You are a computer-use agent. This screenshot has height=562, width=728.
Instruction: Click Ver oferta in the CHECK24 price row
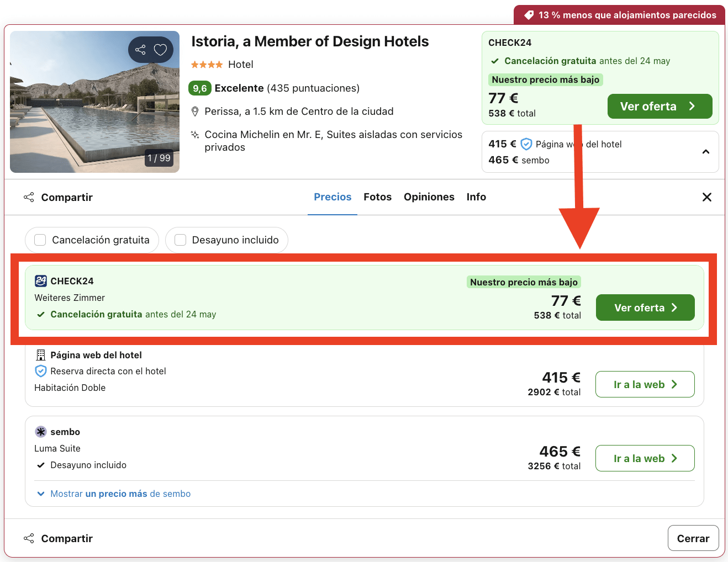click(x=645, y=307)
